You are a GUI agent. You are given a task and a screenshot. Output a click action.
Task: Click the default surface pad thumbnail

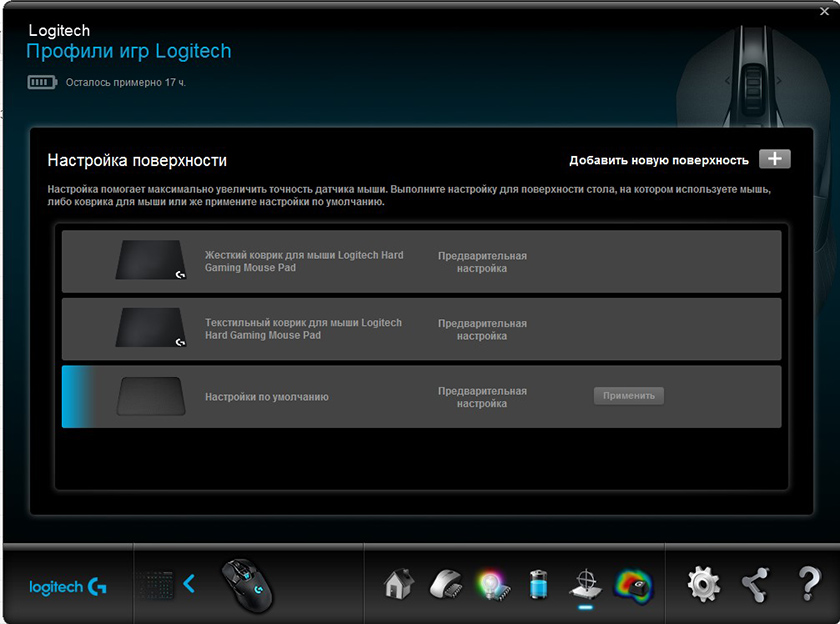pyautogui.click(x=151, y=396)
